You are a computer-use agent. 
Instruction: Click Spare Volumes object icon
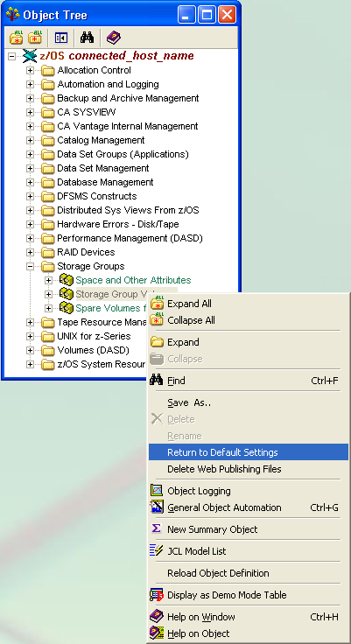(x=67, y=308)
